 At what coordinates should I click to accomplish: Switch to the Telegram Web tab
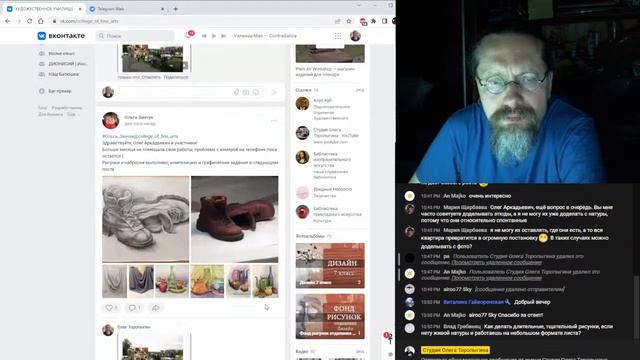(x=124, y=9)
